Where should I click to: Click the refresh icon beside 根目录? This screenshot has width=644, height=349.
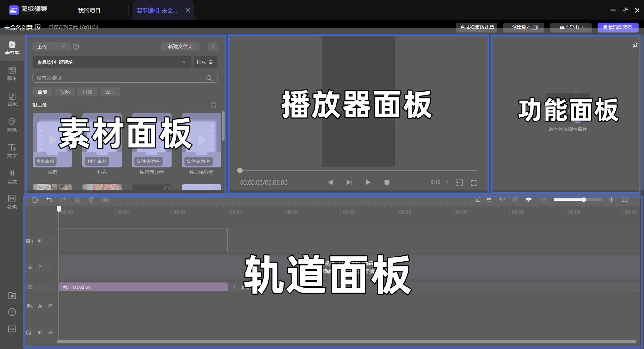point(213,105)
